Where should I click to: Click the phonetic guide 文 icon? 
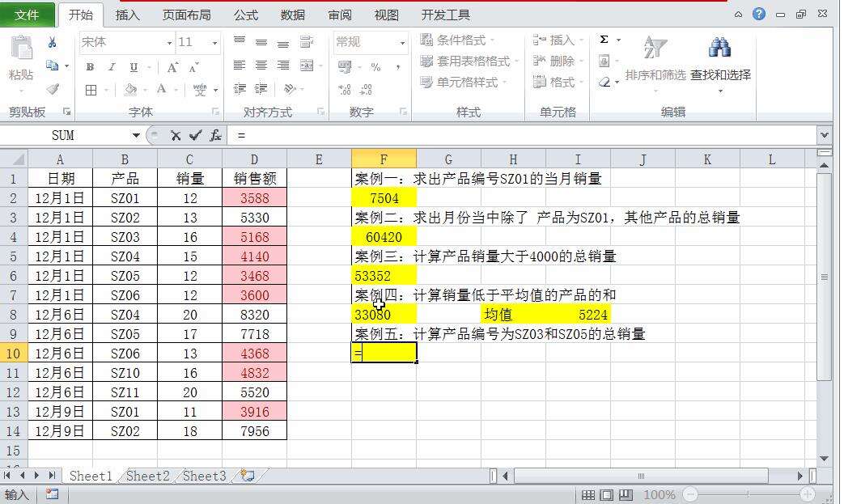(x=200, y=89)
